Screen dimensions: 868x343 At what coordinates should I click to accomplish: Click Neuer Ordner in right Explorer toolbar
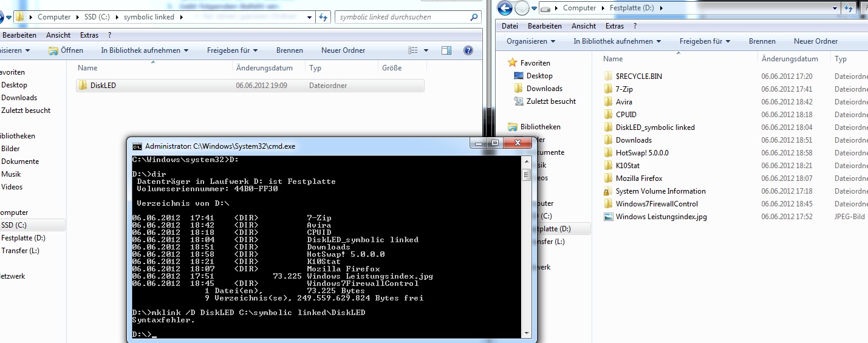click(816, 41)
